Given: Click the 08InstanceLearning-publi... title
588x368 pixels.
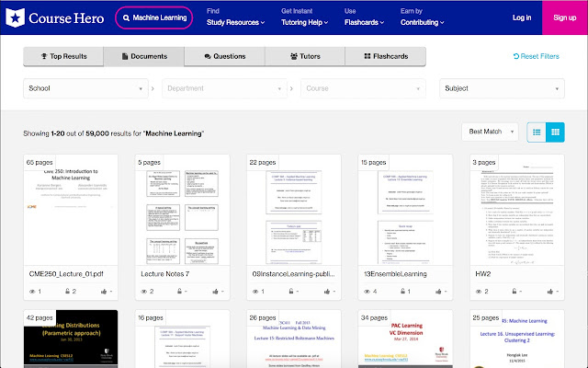Looking at the screenshot, I should tap(294, 274).
